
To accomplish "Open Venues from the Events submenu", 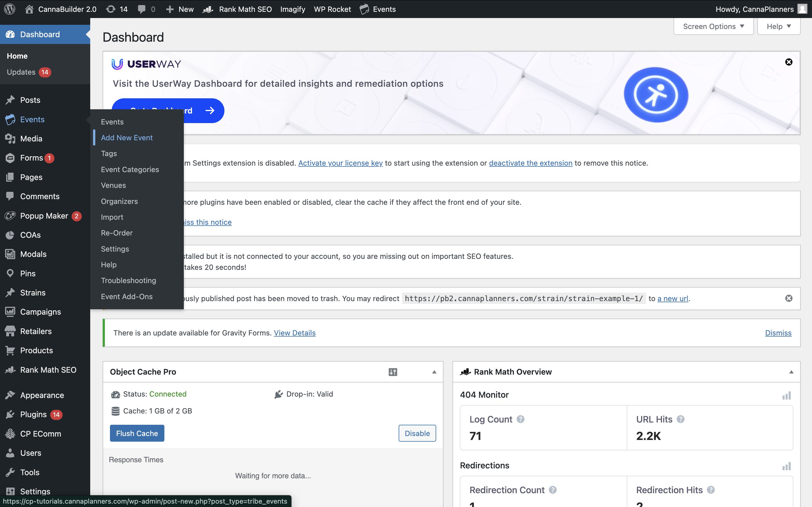I will (113, 185).
